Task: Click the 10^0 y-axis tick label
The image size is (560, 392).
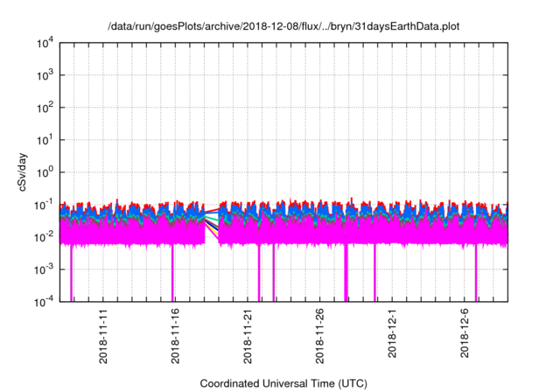Action: (45, 172)
